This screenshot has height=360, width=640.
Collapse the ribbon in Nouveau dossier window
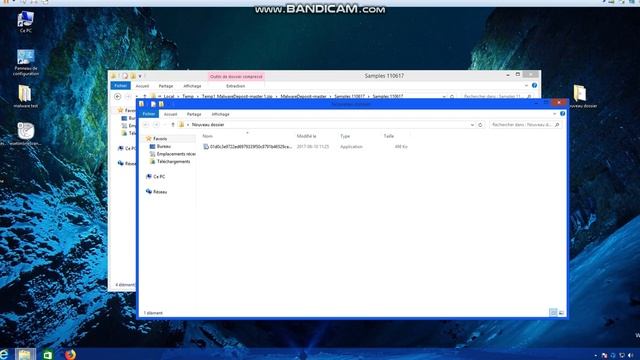555,114
